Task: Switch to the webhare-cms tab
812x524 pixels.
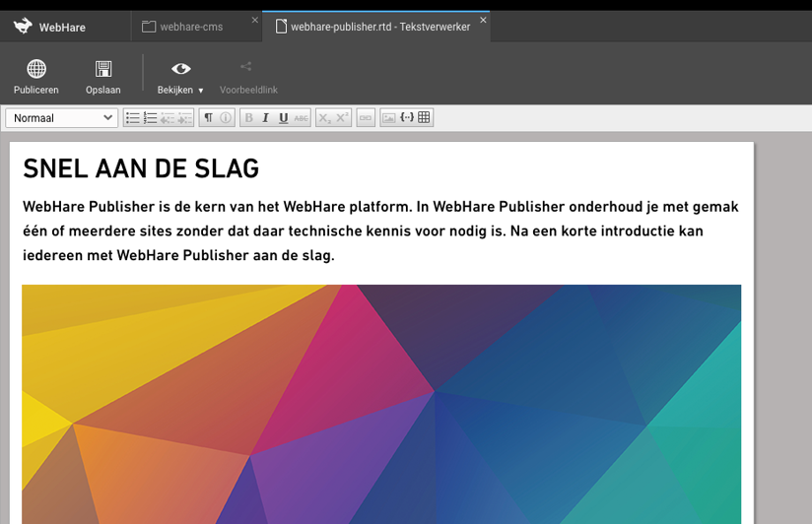Action: 192,27
